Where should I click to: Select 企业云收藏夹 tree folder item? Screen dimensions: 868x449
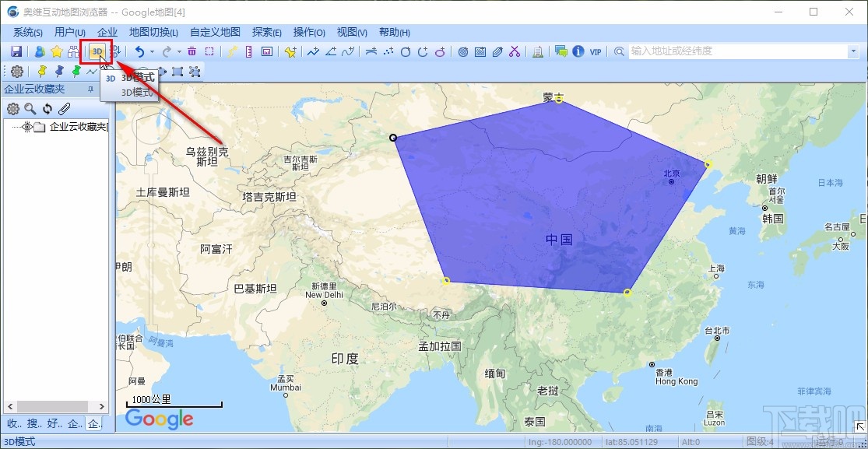(79, 127)
